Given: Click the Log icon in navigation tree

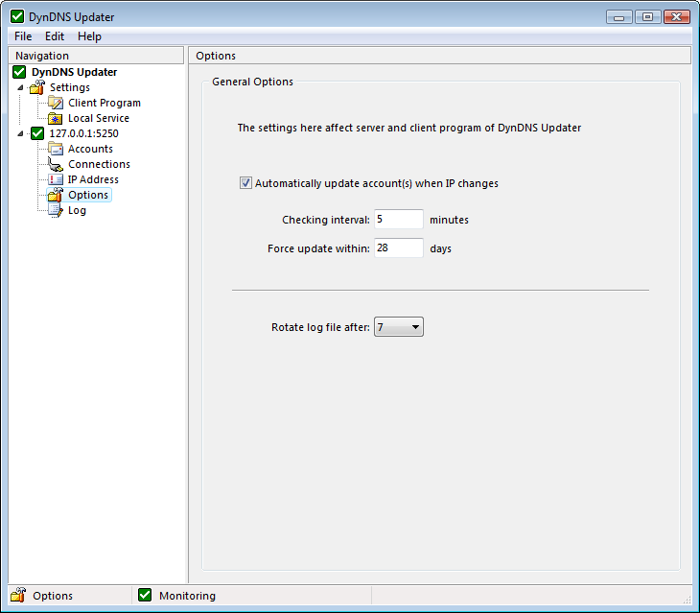Looking at the screenshot, I should tap(56, 210).
